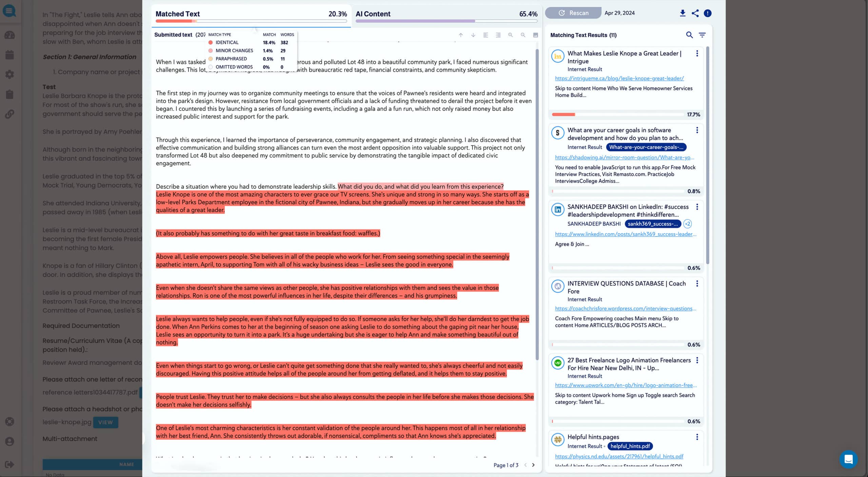The width and height of the screenshot is (868, 477).
Task: Go to next page of submitted text
Action: point(533,465)
